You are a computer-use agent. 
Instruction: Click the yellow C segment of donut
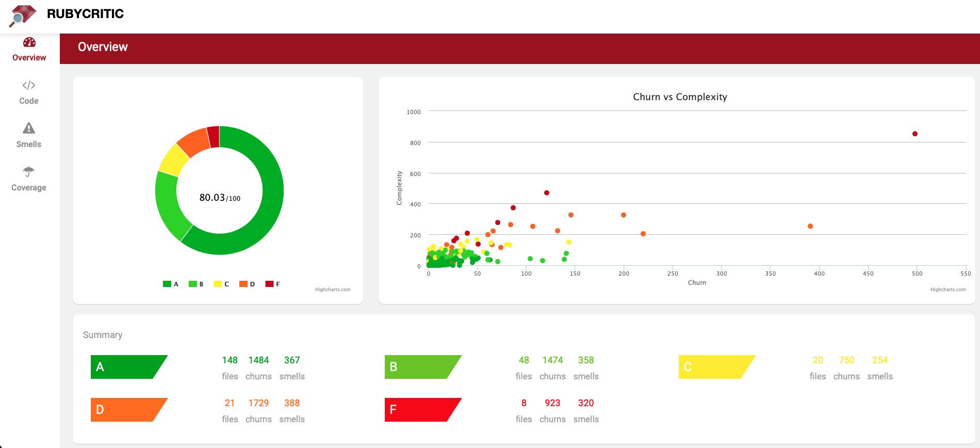click(174, 161)
